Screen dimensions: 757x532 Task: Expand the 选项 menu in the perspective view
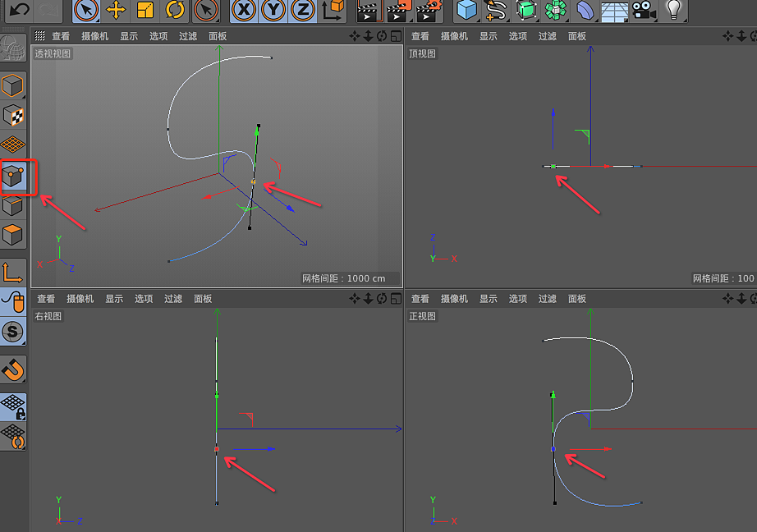[158, 35]
